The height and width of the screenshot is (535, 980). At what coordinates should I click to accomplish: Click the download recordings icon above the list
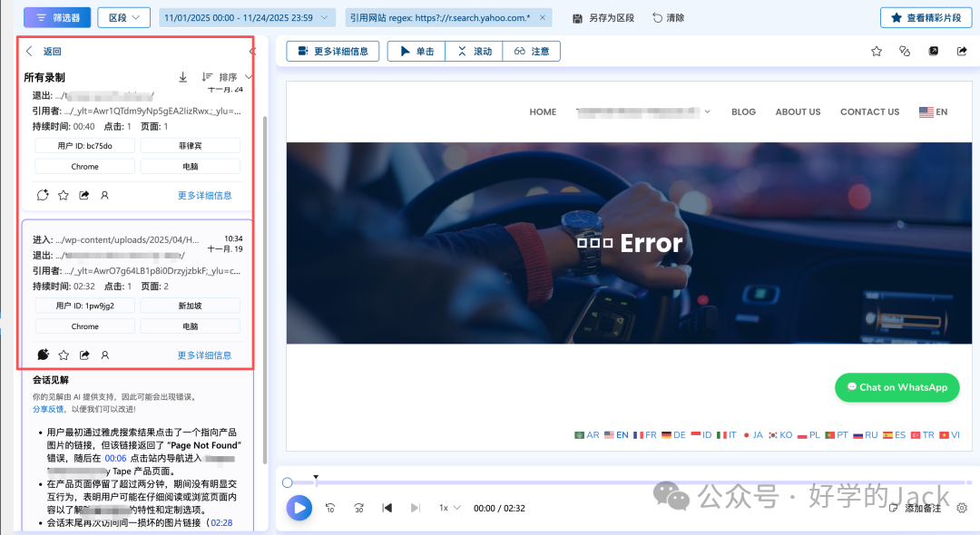click(182, 77)
